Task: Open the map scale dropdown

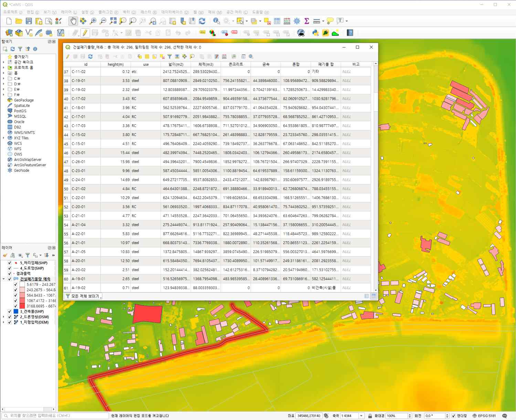Action: pos(361,416)
